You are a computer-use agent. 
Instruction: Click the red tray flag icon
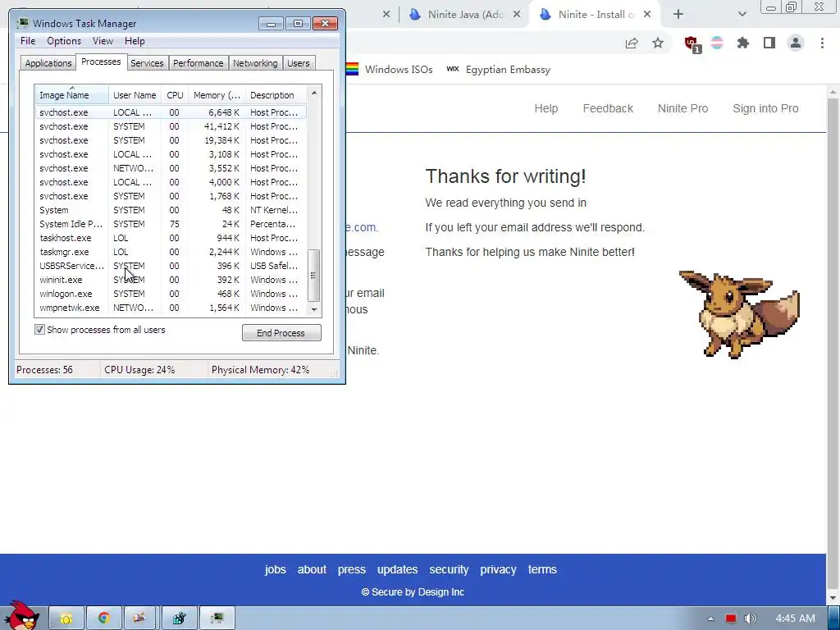731,619
